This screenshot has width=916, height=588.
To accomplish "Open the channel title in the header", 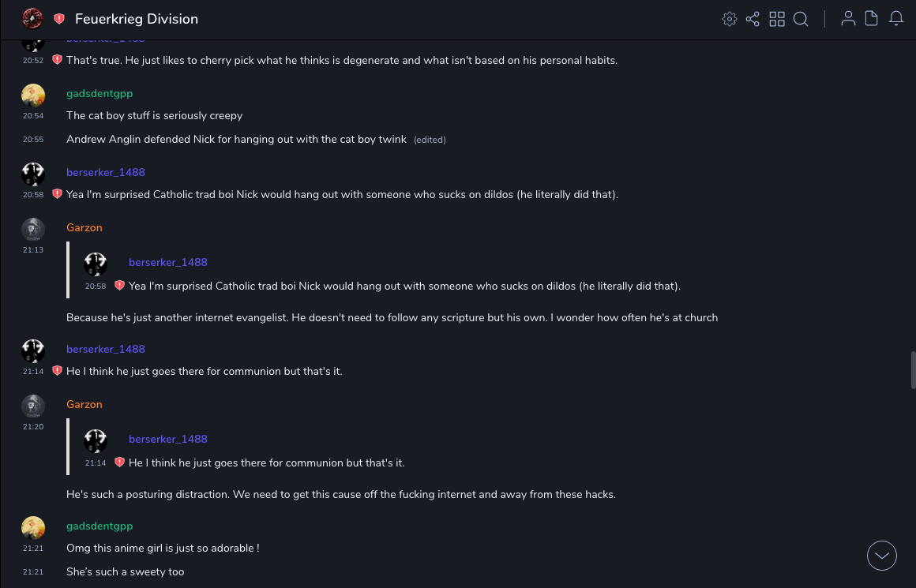I will (137, 19).
